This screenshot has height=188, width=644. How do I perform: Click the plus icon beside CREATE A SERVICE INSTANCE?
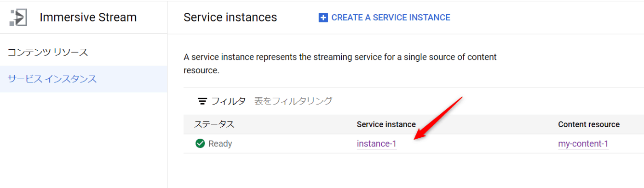323,18
